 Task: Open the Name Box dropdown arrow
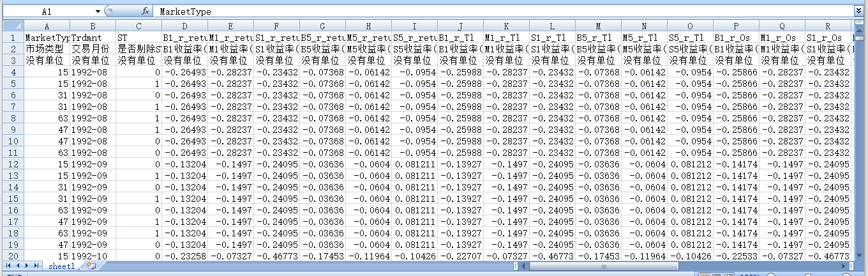coord(98,11)
